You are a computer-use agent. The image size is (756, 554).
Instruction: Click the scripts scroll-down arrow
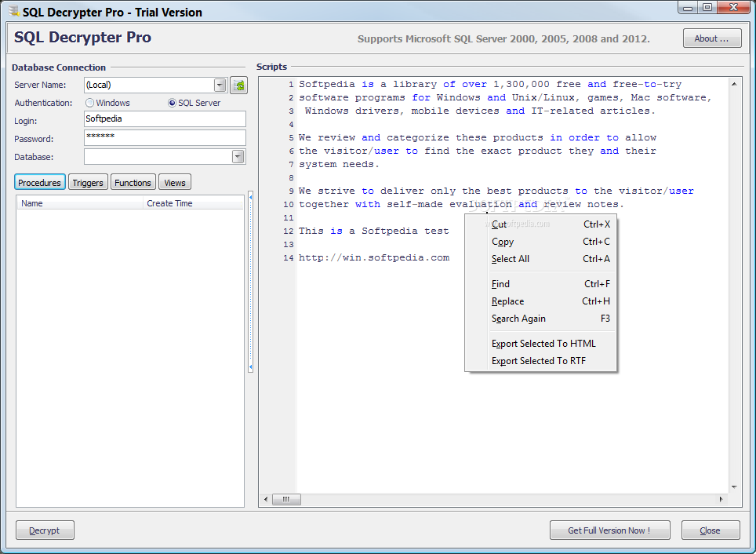coord(734,487)
